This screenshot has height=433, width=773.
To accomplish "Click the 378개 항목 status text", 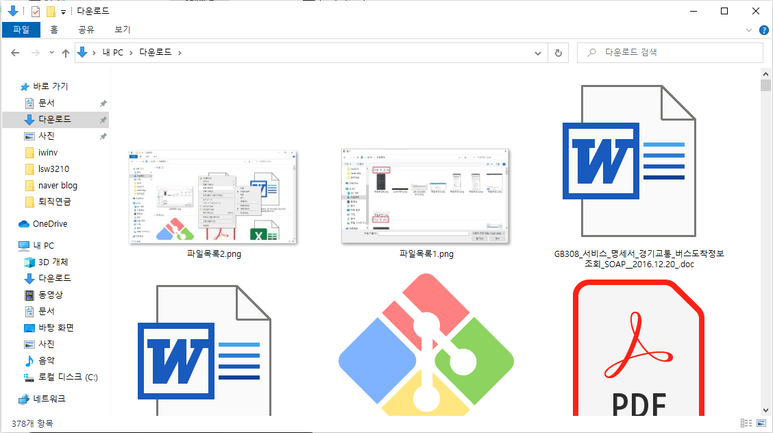I will point(32,424).
